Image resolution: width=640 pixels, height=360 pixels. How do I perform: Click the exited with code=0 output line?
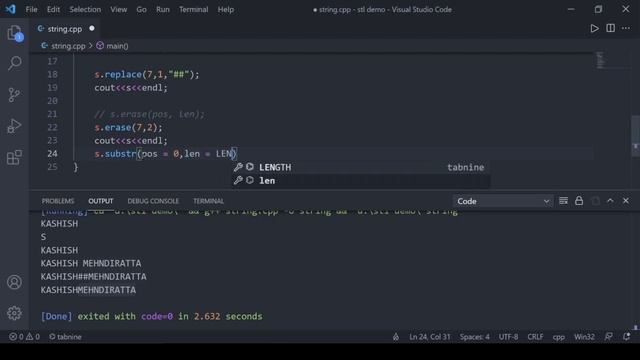pyautogui.click(x=152, y=316)
